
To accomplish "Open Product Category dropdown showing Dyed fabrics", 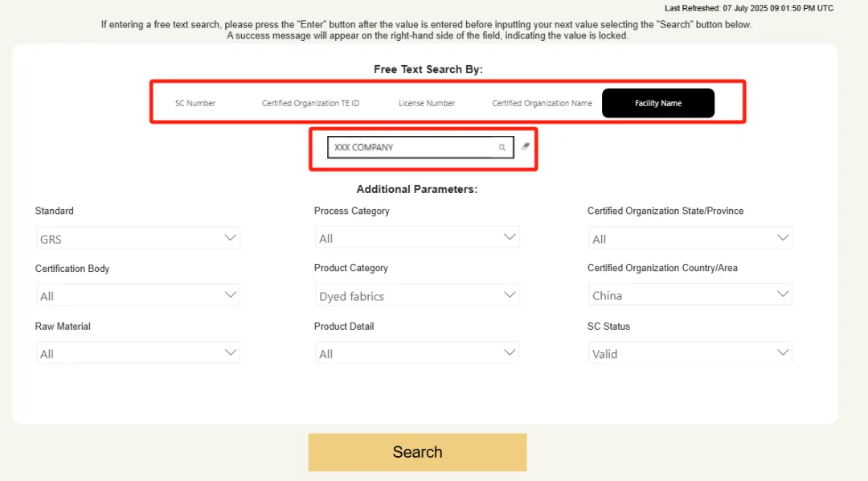I will point(417,295).
